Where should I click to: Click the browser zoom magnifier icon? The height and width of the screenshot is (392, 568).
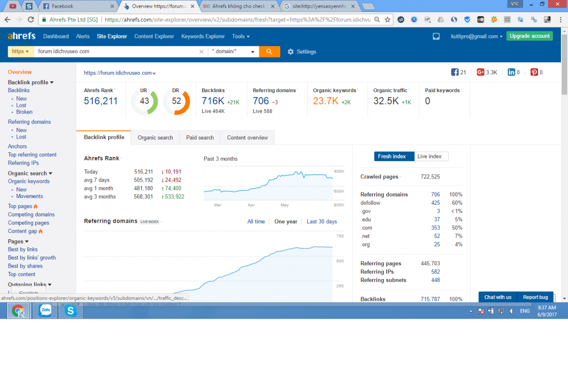tap(377, 20)
